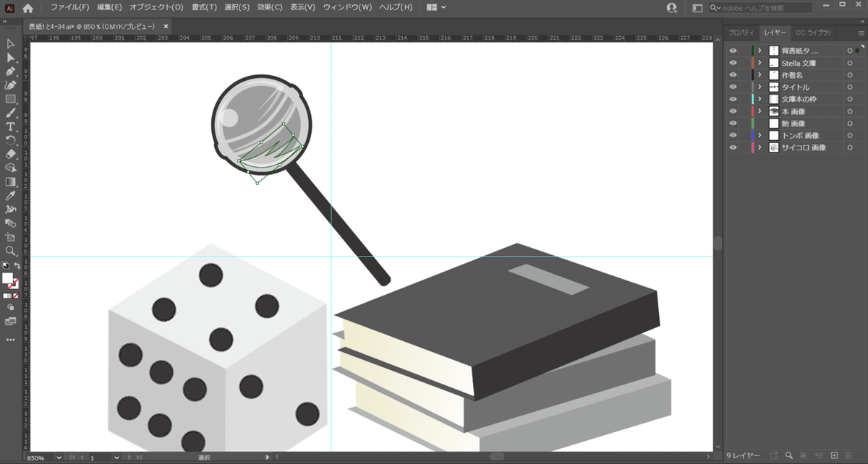Viewport: 868px width, 464px height.
Task: Open Edit Toolbar three-dots button
Action: [x=10, y=339]
